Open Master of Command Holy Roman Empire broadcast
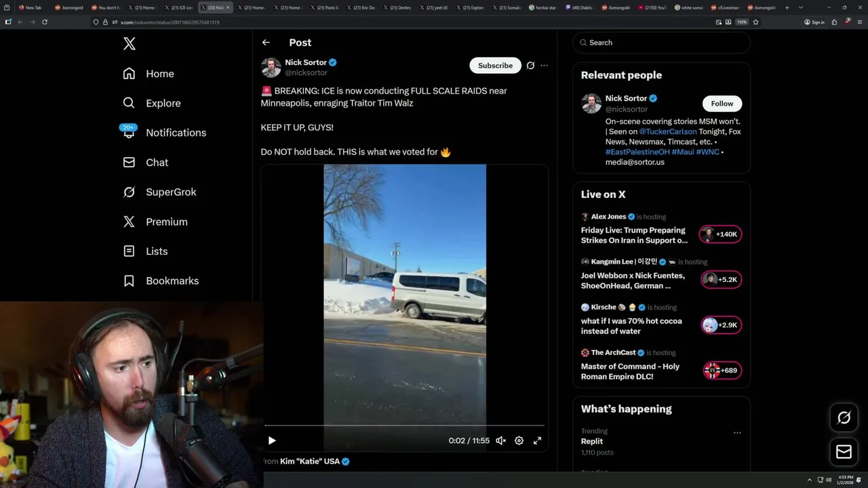 tap(630, 371)
